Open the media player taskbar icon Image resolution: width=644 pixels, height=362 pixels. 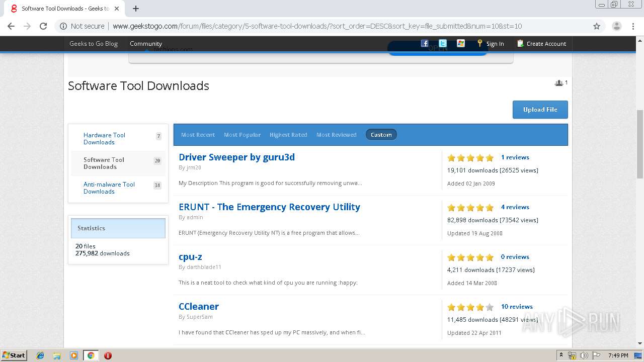tap(74, 355)
